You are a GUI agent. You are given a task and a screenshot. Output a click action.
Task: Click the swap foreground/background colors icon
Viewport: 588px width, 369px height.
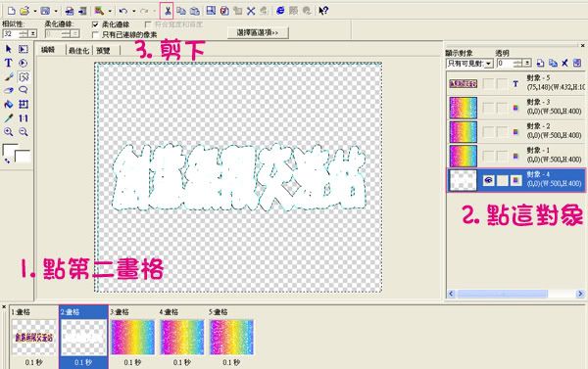click(x=7, y=161)
